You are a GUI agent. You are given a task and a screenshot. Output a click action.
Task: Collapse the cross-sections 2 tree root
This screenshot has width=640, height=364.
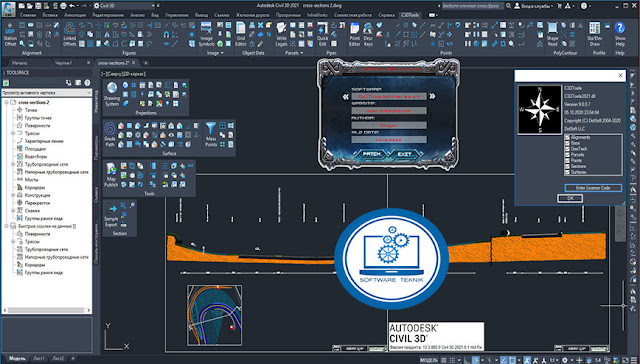pos(7,102)
